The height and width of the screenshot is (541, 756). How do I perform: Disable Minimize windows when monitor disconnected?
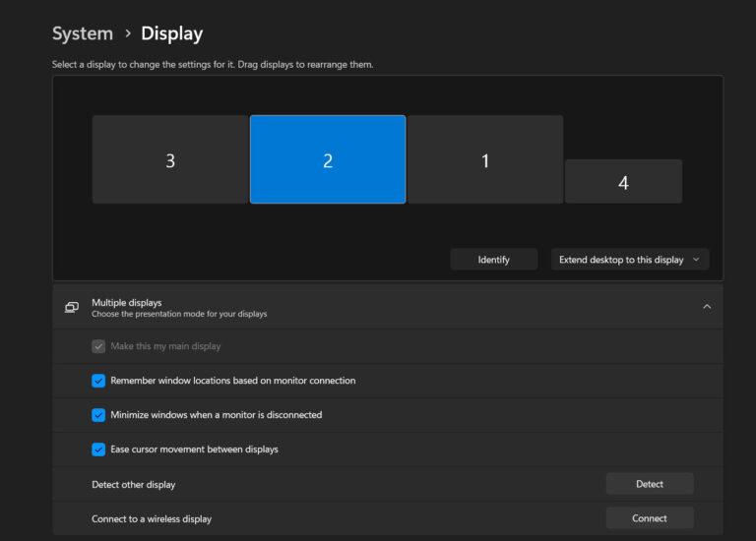click(x=98, y=415)
